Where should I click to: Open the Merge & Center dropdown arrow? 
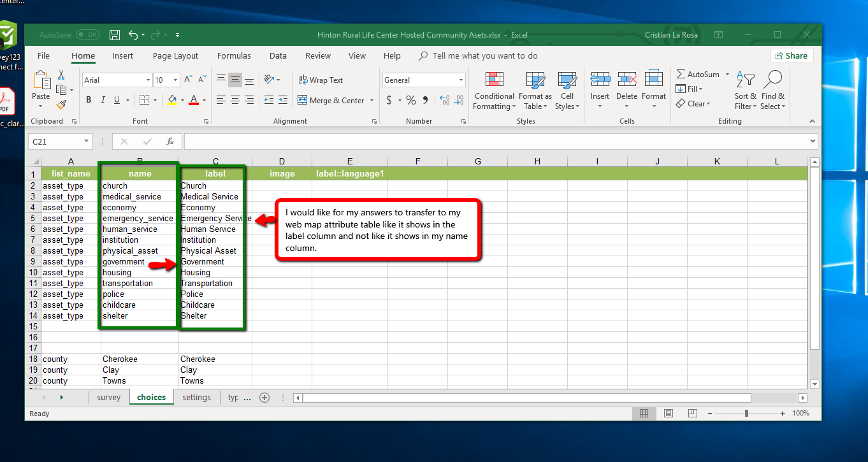click(372, 101)
